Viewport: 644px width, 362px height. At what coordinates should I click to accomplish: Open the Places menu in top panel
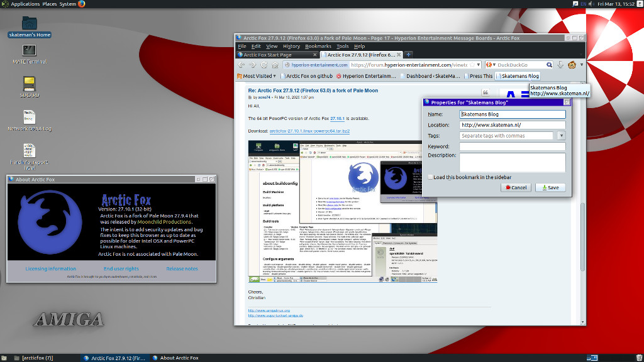click(x=49, y=4)
